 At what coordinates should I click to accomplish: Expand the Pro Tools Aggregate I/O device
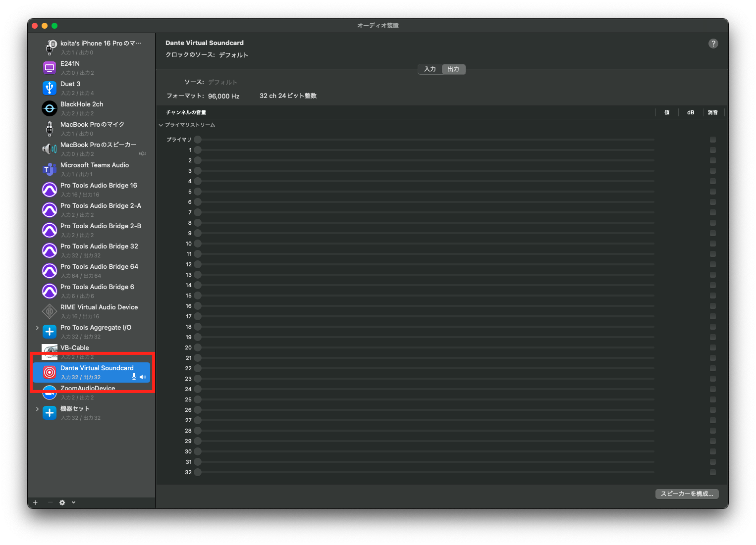tap(37, 328)
